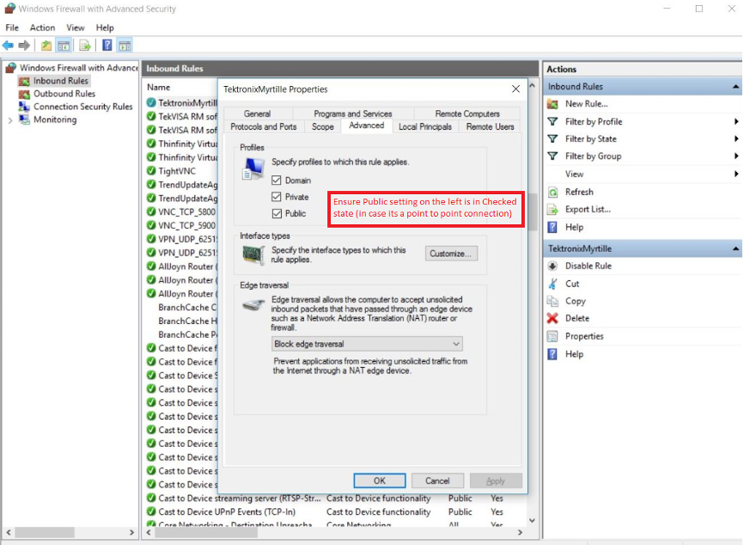Click the Help icon in toolbar
Image resolution: width=756 pixels, height=545 pixels.
click(107, 46)
